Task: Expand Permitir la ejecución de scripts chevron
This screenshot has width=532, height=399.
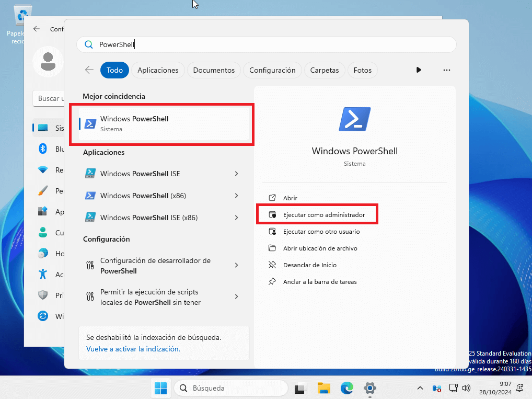Action: [x=237, y=297]
